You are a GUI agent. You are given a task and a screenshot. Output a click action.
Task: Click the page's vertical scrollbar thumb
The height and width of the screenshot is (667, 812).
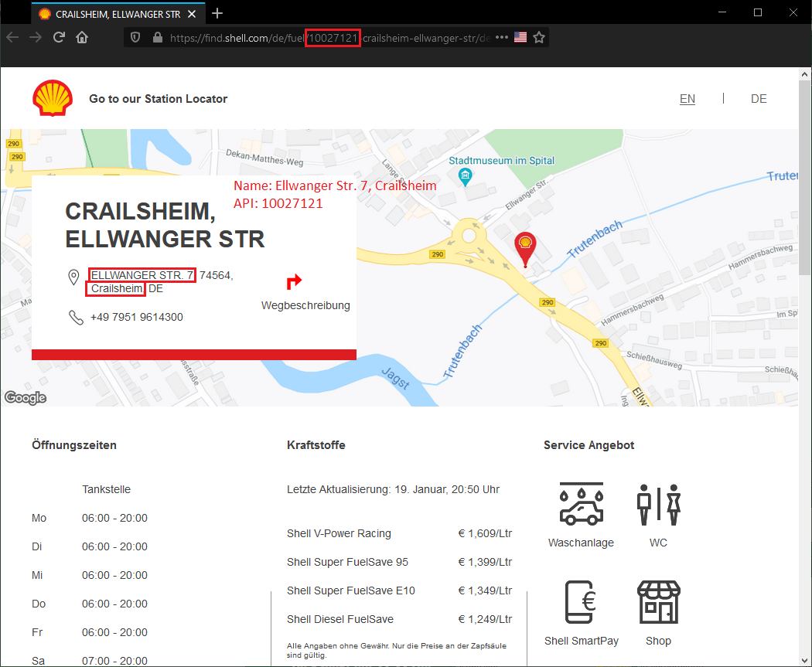point(804,178)
